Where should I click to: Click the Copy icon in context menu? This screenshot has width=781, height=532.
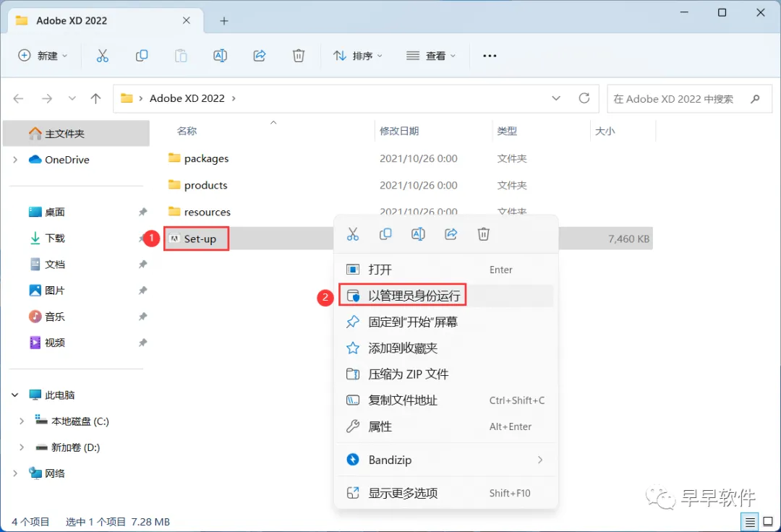point(385,234)
